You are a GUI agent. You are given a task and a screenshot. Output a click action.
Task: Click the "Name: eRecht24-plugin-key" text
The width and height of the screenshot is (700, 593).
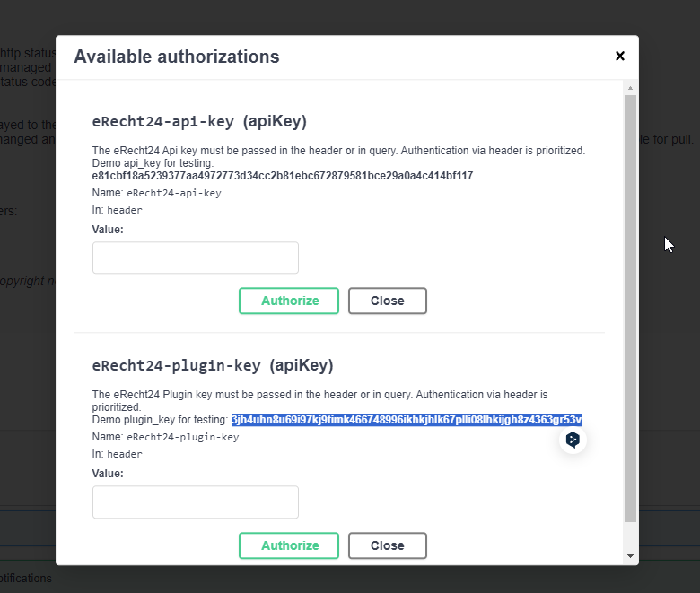[x=165, y=437]
